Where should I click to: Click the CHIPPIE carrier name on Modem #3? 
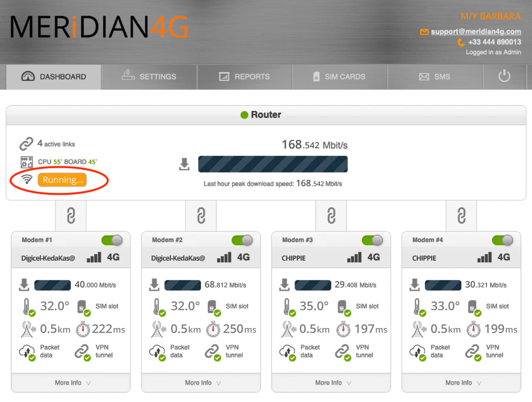pyautogui.click(x=294, y=258)
